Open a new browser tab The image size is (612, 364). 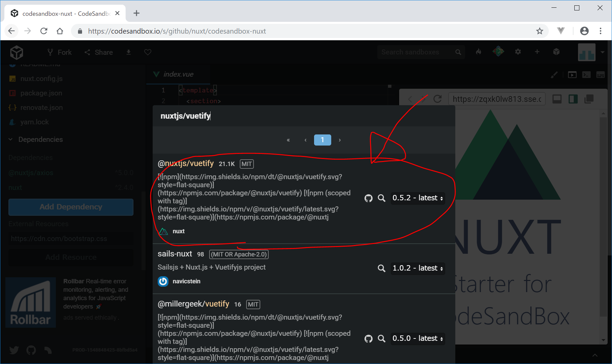pyautogui.click(x=136, y=13)
